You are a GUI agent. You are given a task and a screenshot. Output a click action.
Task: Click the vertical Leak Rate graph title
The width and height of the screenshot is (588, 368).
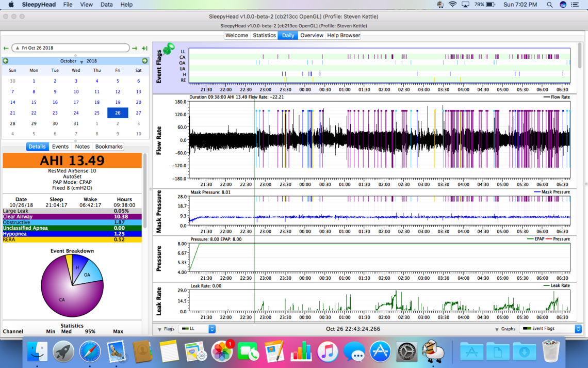pos(159,301)
